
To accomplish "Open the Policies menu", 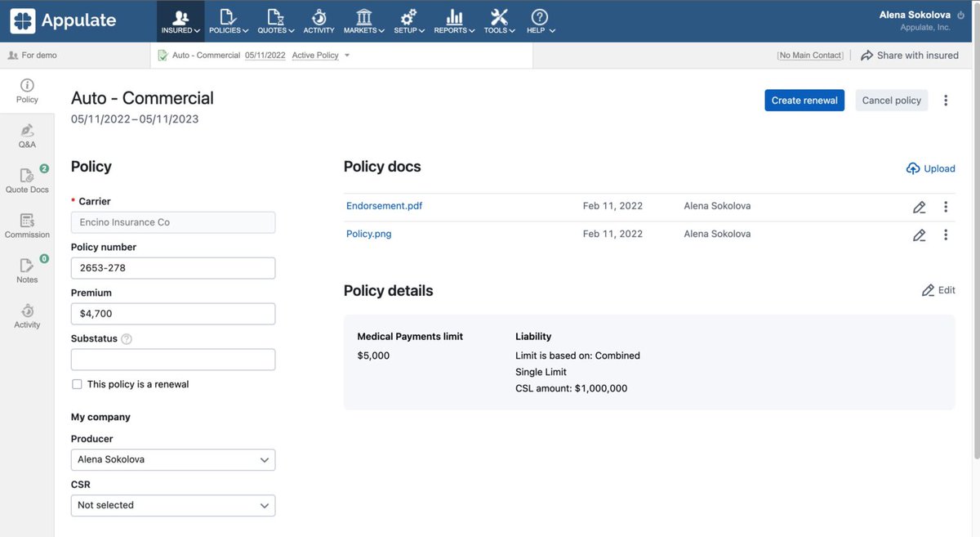I will (228, 21).
